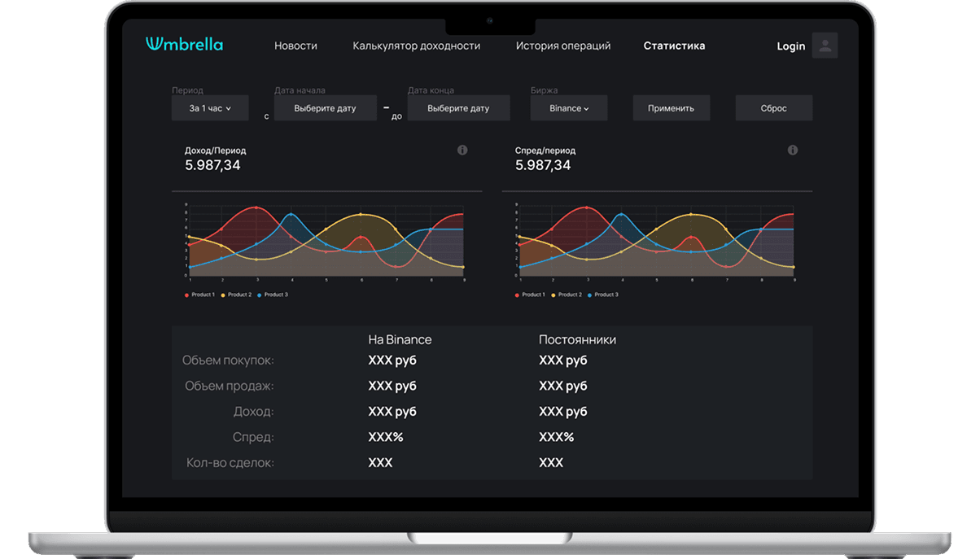
Task: Toggle Product 3 legend in left chart
Action: tap(273, 295)
